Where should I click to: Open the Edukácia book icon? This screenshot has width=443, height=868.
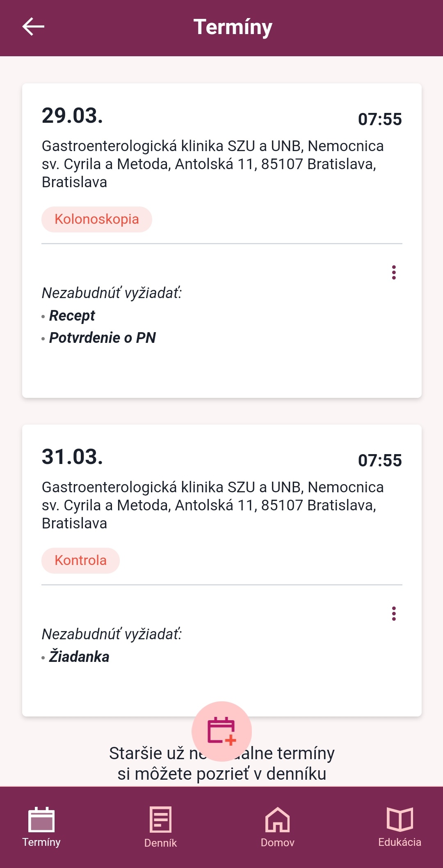[400, 820]
